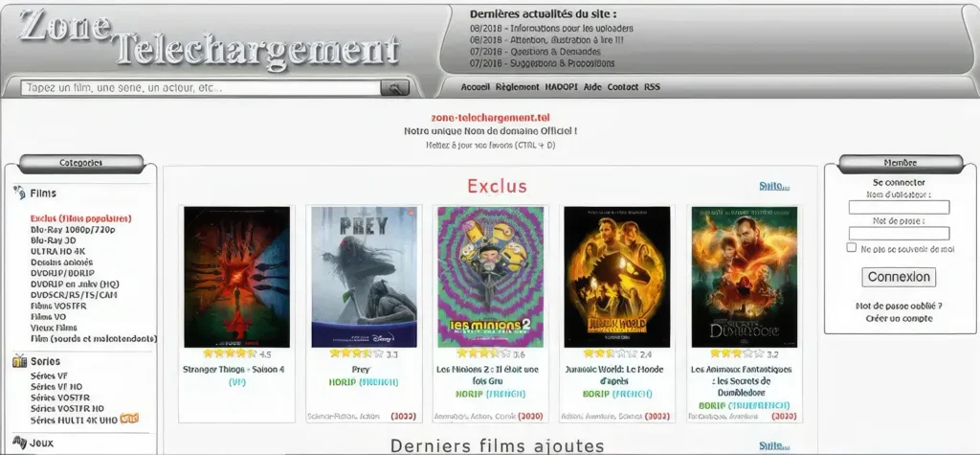Image resolution: width=980 pixels, height=455 pixels.
Task: Select Dessins animés category
Action: (x=61, y=262)
